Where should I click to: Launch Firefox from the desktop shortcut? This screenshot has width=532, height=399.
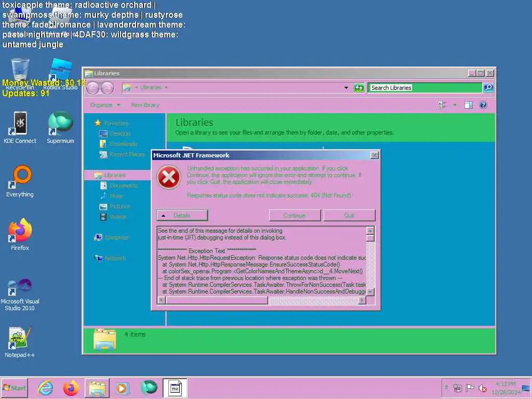pos(20,234)
